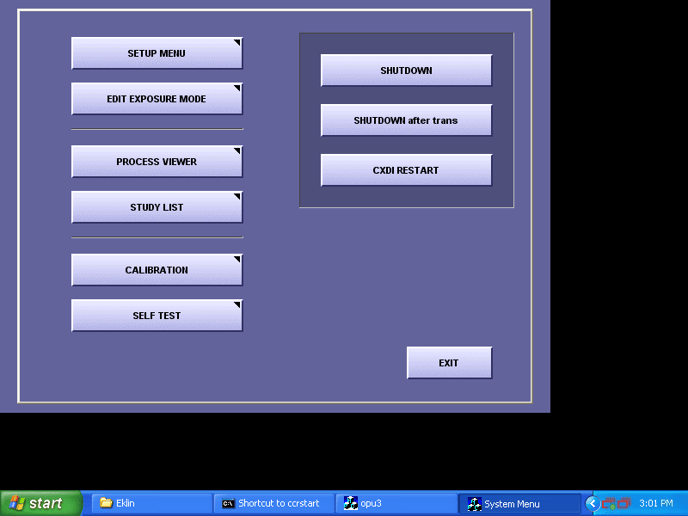This screenshot has width=688, height=516.
Task: Open the Windows start menu
Action: (x=34, y=504)
